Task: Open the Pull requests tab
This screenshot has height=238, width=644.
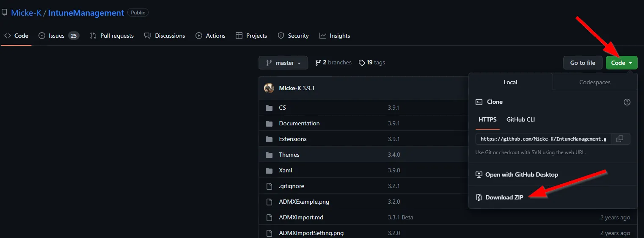Action: coord(112,36)
